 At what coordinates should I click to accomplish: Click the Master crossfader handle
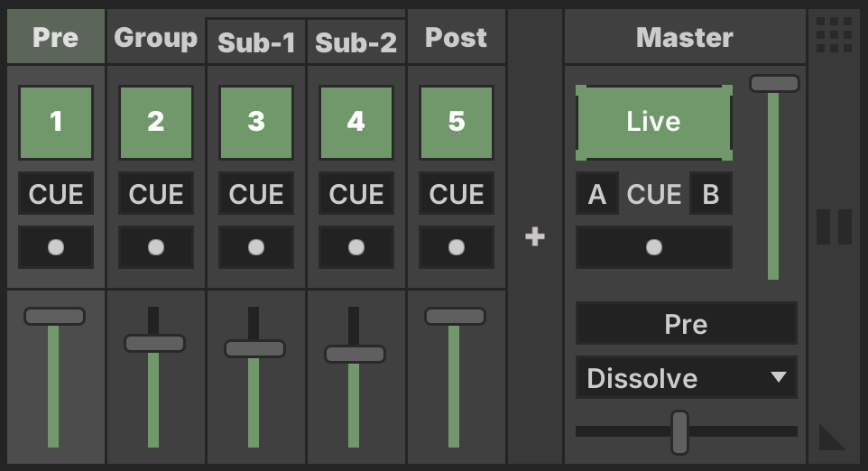[x=679, y=432]
